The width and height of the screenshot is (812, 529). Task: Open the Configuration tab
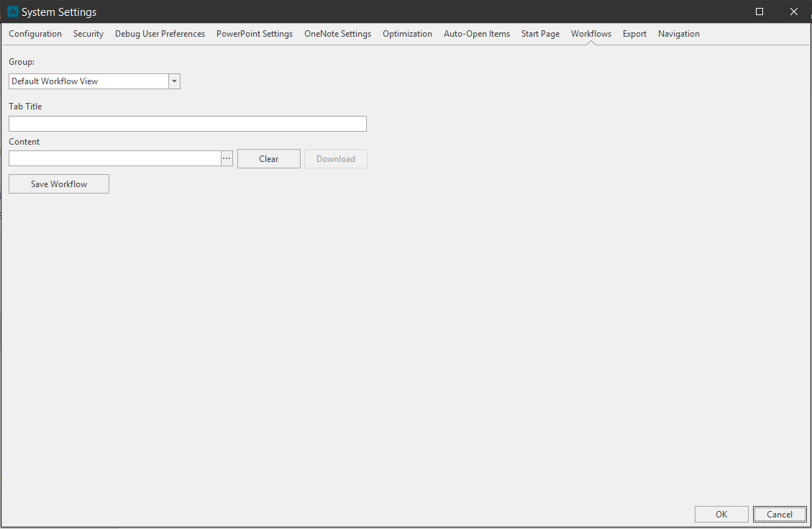[35, 34]
